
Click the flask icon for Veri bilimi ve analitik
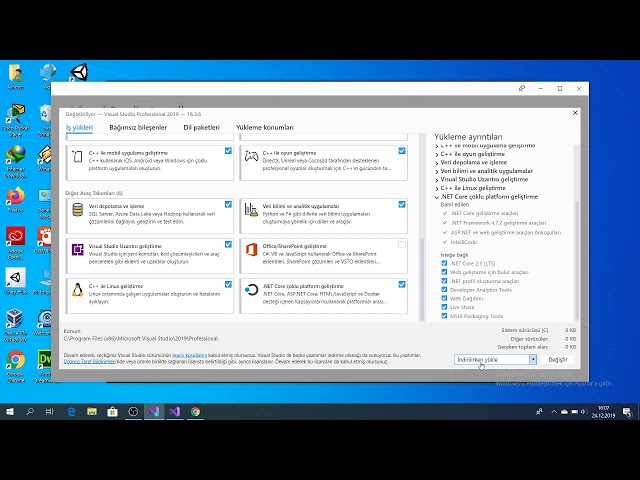(251, 210)
